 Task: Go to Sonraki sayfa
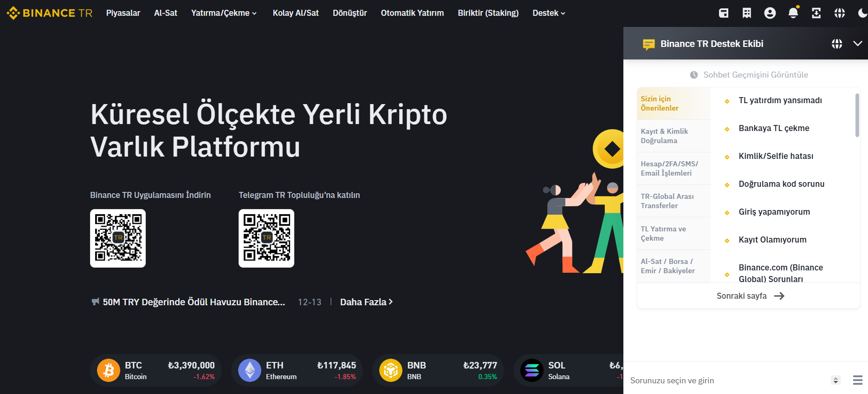coord(750,296)
